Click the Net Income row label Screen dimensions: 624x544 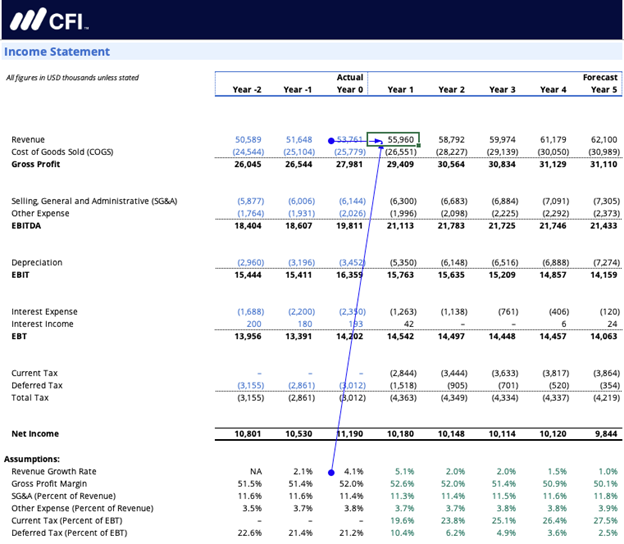click(35, 434)
